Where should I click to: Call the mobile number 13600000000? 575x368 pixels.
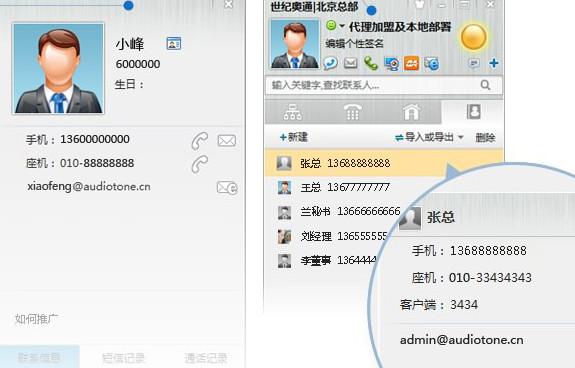pyautogui.click(x=199, y=141)
